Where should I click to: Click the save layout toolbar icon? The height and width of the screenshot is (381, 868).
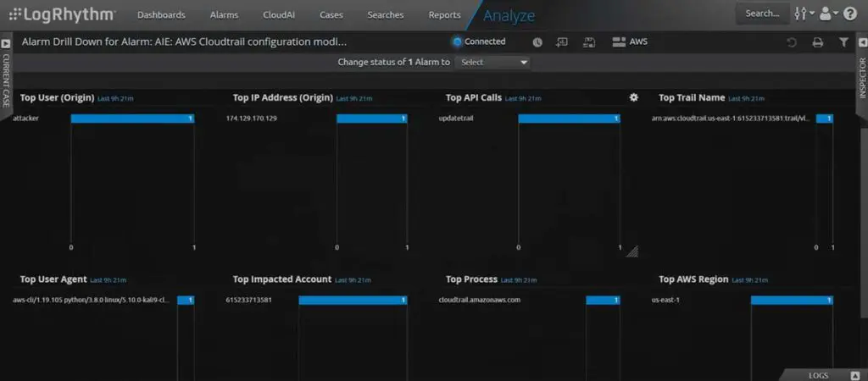590,42
